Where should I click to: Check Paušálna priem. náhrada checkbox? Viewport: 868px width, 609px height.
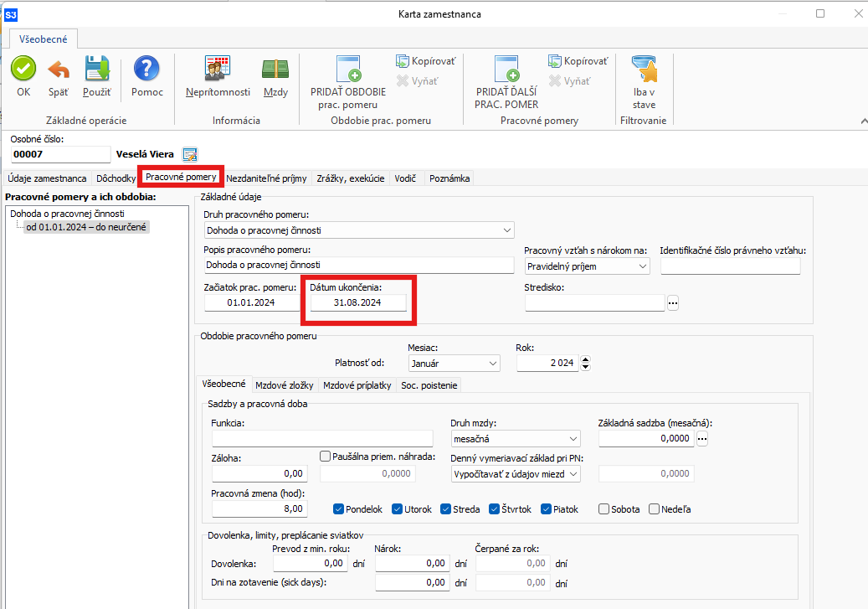click(326, 457)
